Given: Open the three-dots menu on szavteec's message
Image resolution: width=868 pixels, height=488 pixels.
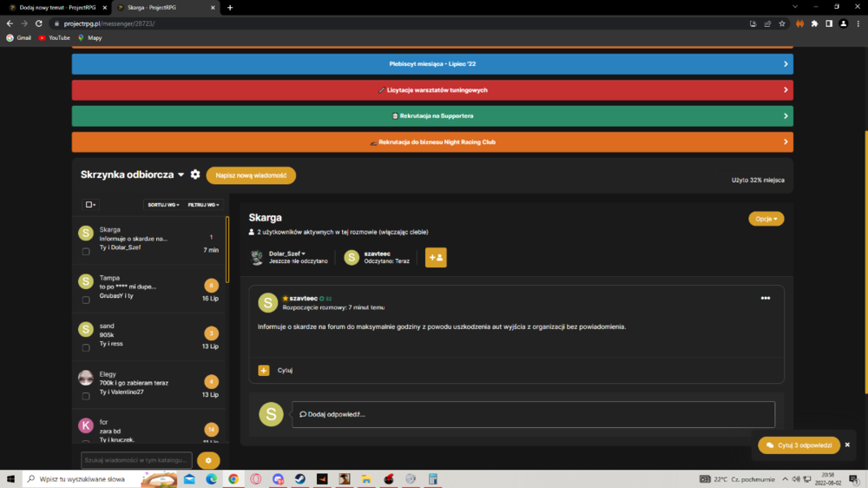Looking at the screenshot, I should click(765, 298).
